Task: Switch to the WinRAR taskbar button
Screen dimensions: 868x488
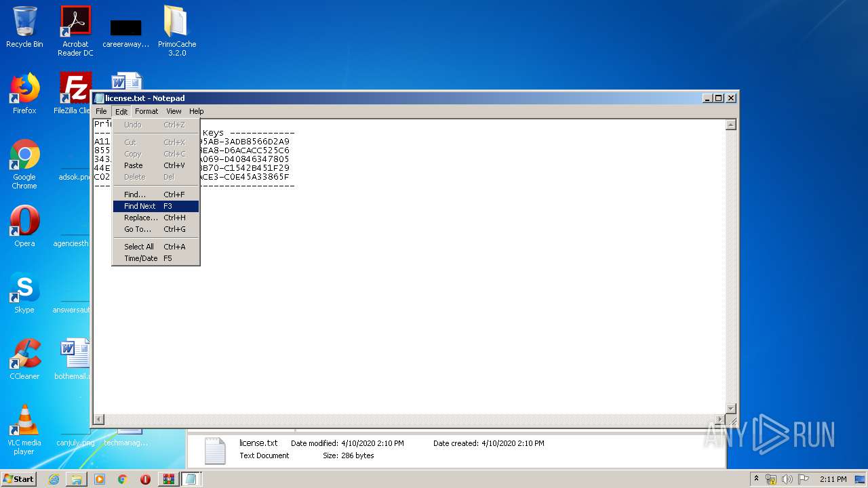Action: point(168,479)
